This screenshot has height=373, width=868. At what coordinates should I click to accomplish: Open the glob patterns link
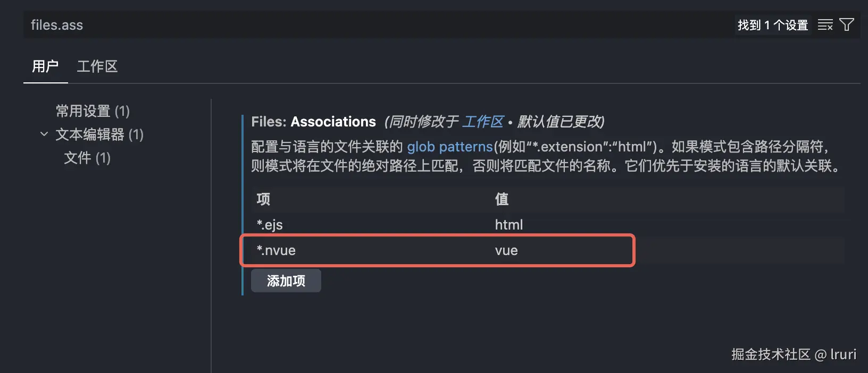tap(450, 147)
